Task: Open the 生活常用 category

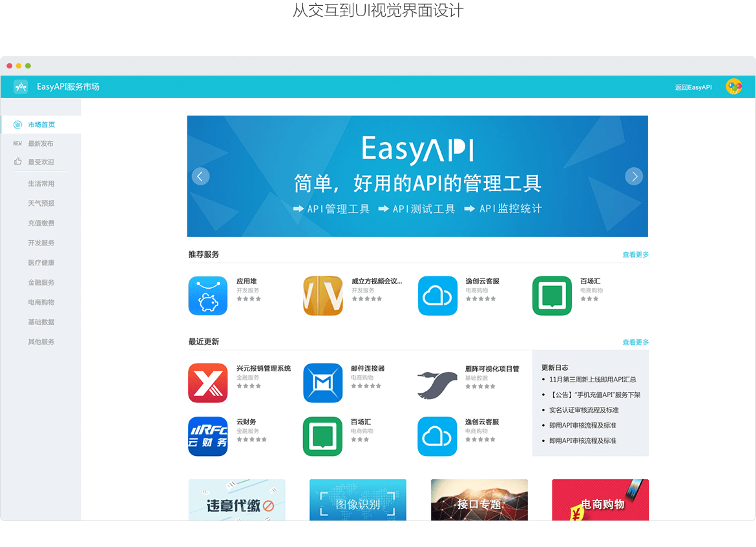Action: click(x=41, y=183)
